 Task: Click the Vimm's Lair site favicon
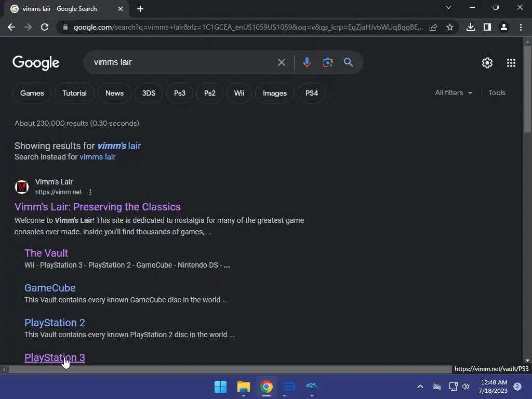(22, 187)
